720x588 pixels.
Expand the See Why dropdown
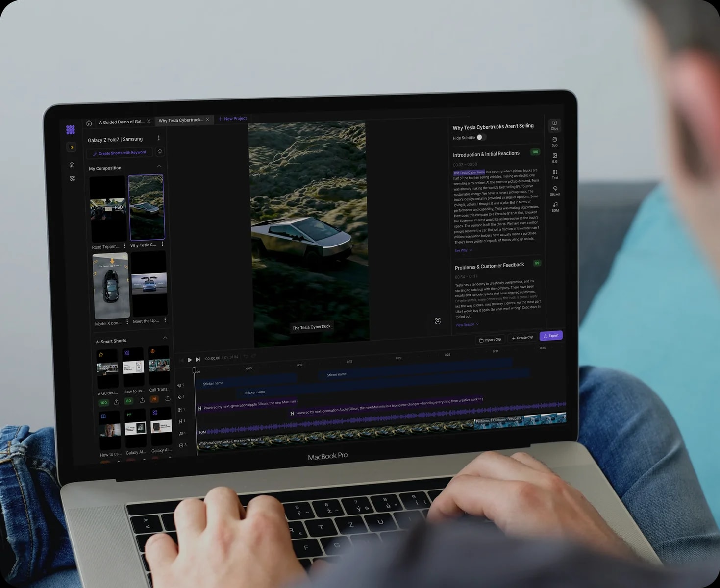coord(463,250)
